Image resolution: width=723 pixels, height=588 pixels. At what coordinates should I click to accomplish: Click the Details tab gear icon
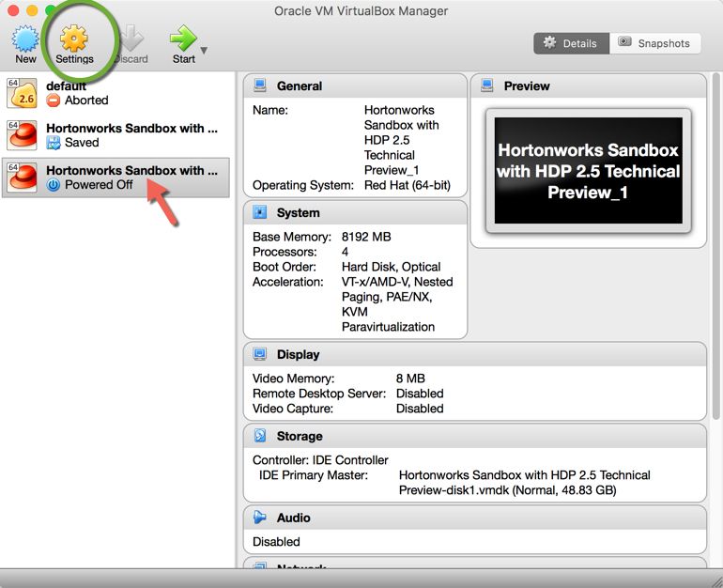549,42
